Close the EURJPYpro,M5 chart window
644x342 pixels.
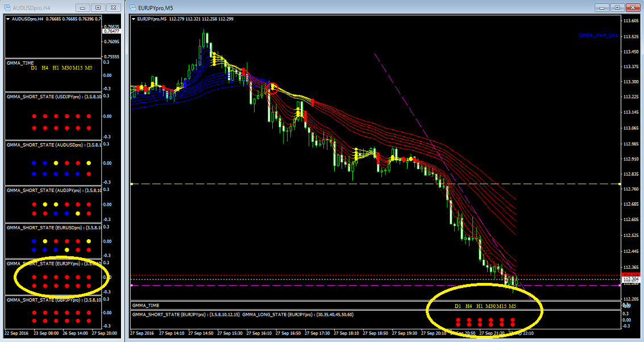tap(633, 8)
